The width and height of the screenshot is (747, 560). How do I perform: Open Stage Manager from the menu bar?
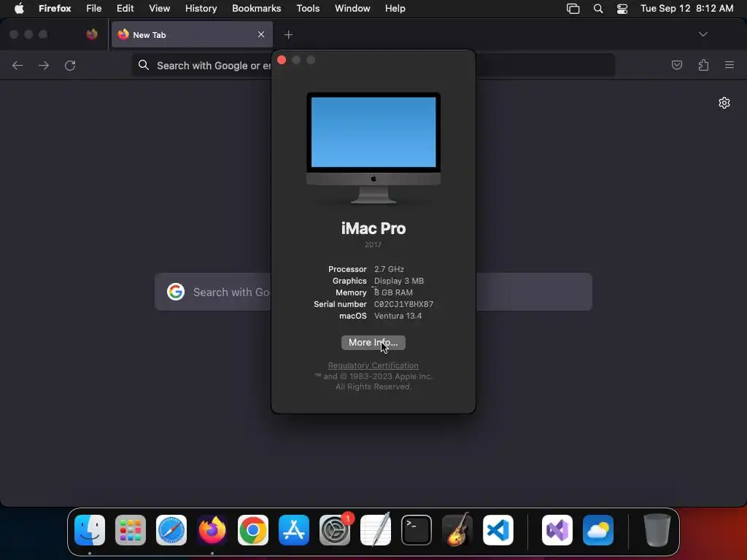click(573, 9)
